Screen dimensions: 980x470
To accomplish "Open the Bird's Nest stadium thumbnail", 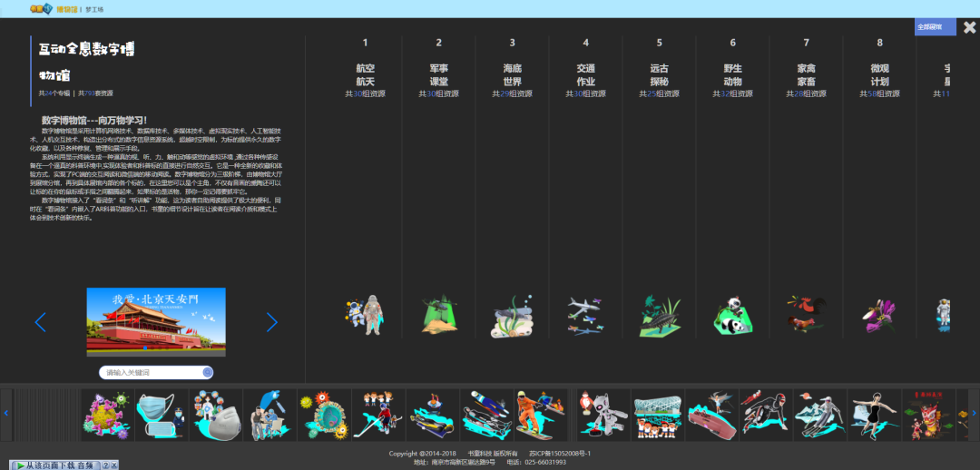I will pos(658,415).
